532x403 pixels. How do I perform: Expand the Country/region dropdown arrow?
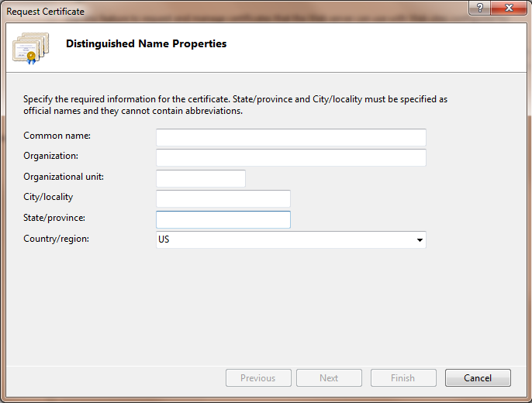(420, 240)
